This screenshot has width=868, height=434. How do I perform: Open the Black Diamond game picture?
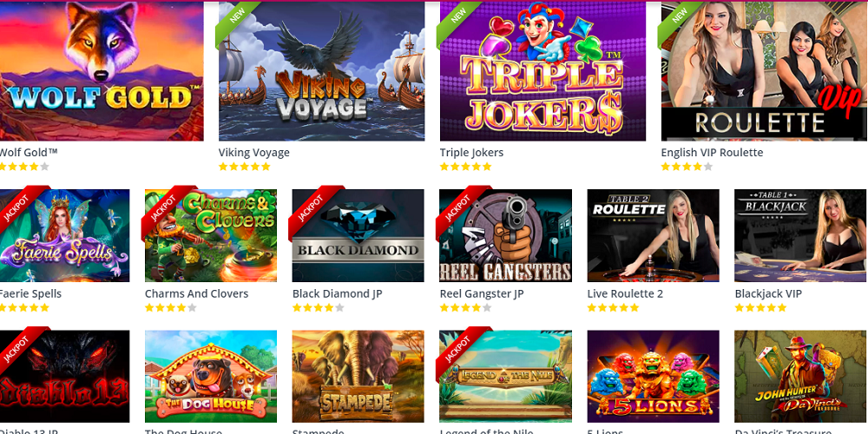click(x=358, y=236)
